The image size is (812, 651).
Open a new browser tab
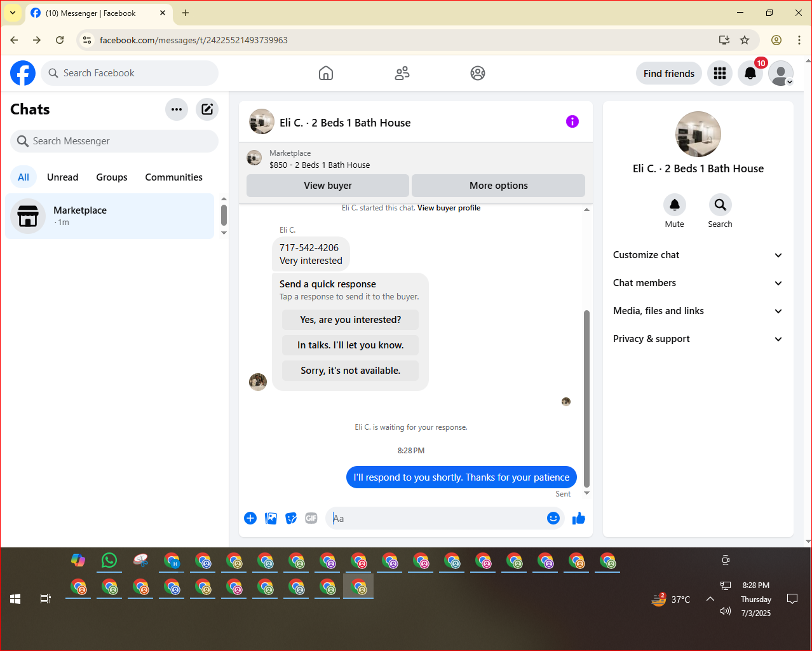tap(186, 13)
